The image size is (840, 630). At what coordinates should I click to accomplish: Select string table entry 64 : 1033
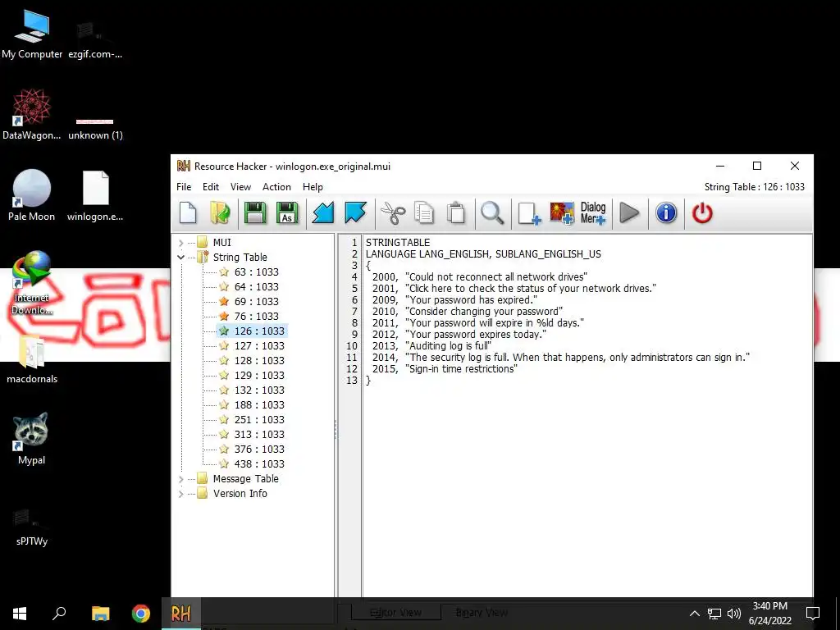click(x=256, y=286)
